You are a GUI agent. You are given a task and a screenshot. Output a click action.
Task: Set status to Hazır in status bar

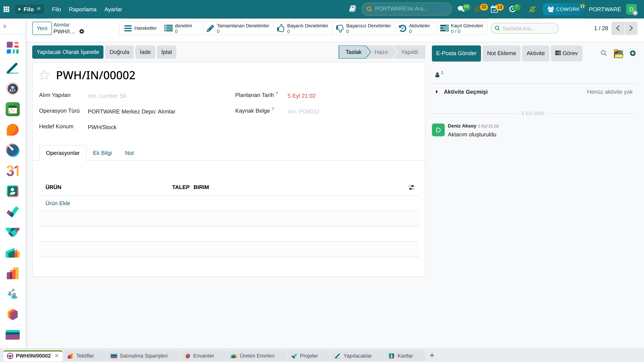[x=381, y=52]
